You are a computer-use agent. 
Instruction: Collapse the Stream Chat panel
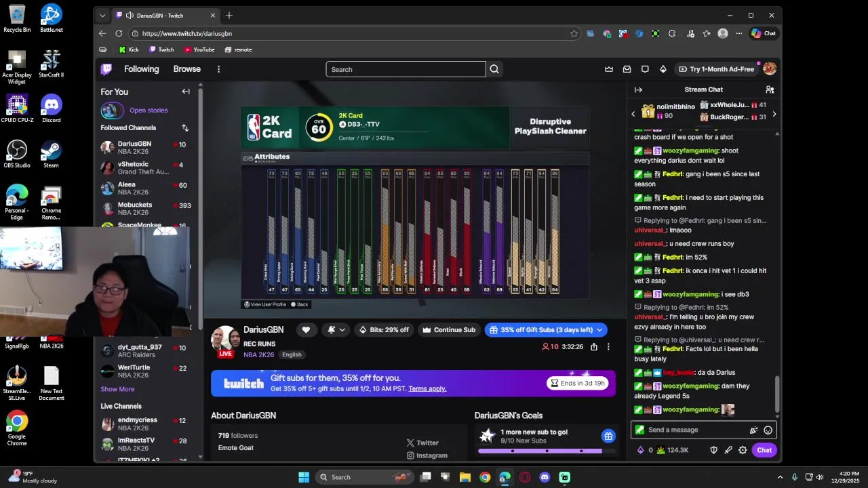tap(638, 89)
